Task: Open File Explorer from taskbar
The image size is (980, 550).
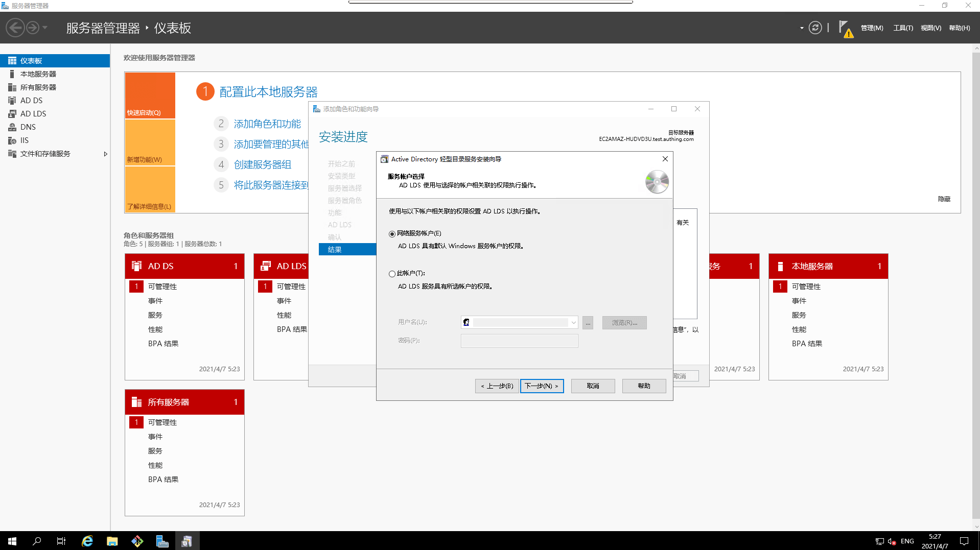Action: tap(112, 541)
